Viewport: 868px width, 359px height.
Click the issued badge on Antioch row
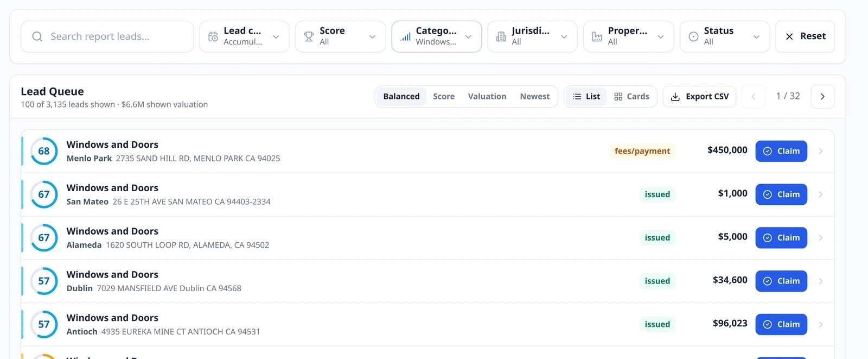coord(658,324)
